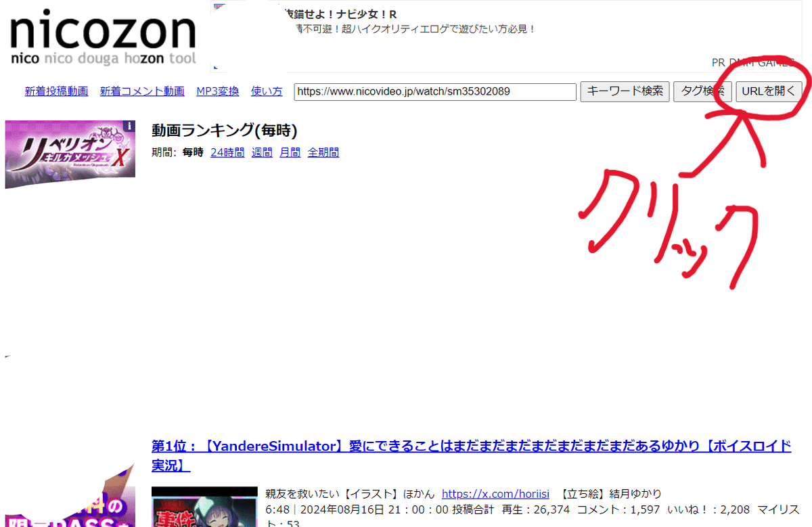This screenshot has width=812, height=527.
Task: Open the first-ranked video thumbnail
Action: tap(204, 507)
